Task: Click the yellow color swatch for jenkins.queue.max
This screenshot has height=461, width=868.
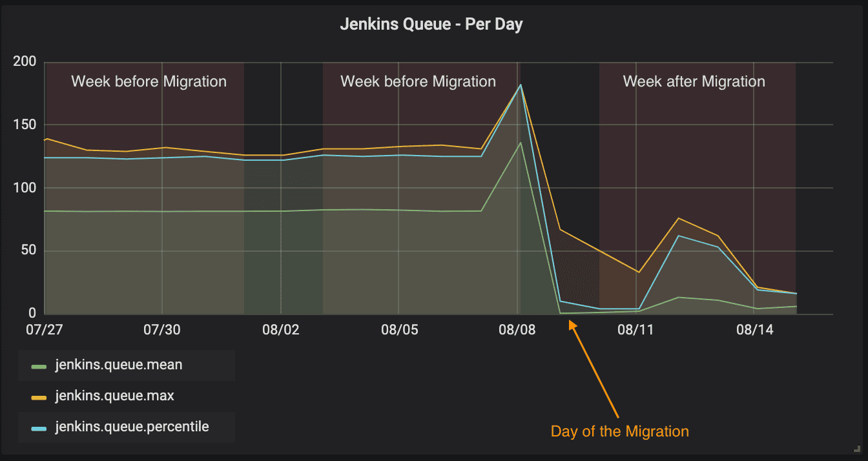Action: pos(39,397)
